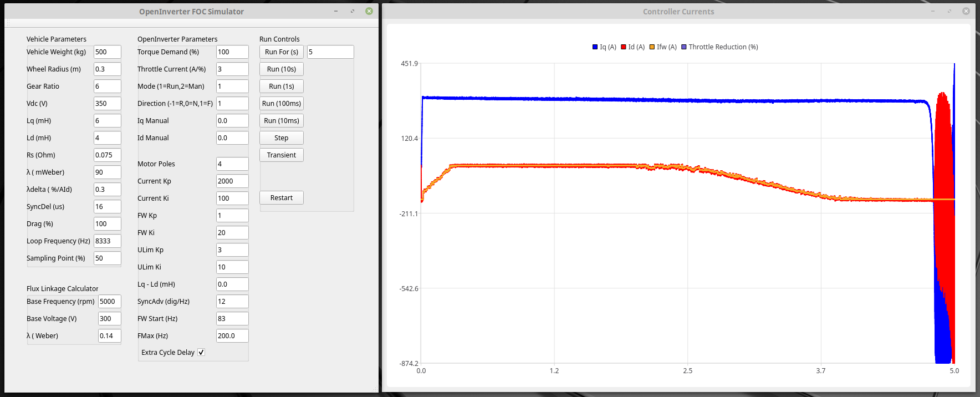Toggle the Extra Cycle Delay checkbox
The height and width of the screenshot is (397, 980).
click(201, 352)
